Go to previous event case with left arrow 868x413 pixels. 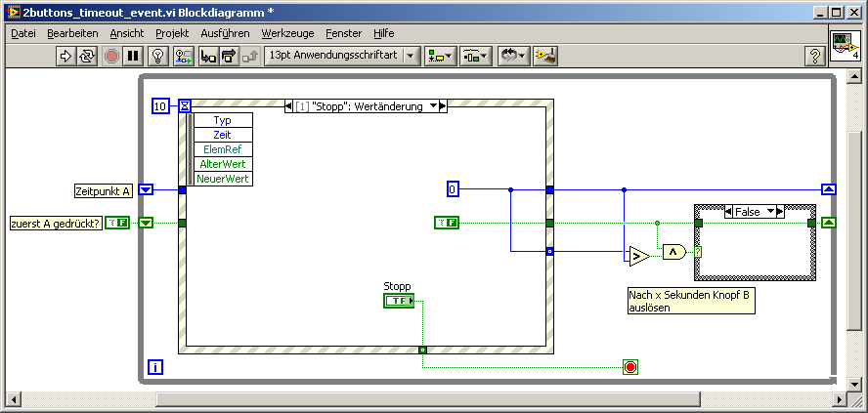coord(288,106)
